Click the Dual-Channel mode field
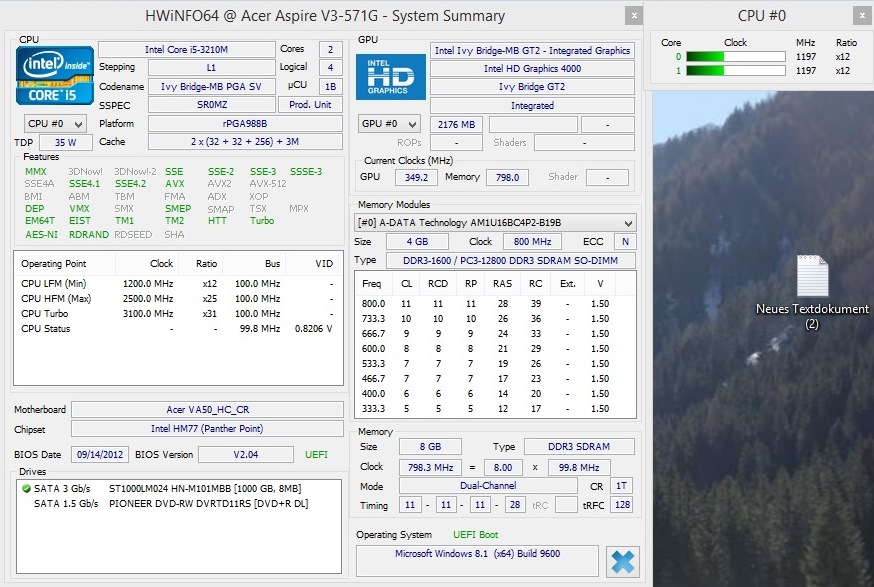Viewport: 874px width, 587px height. click(488, 486)
